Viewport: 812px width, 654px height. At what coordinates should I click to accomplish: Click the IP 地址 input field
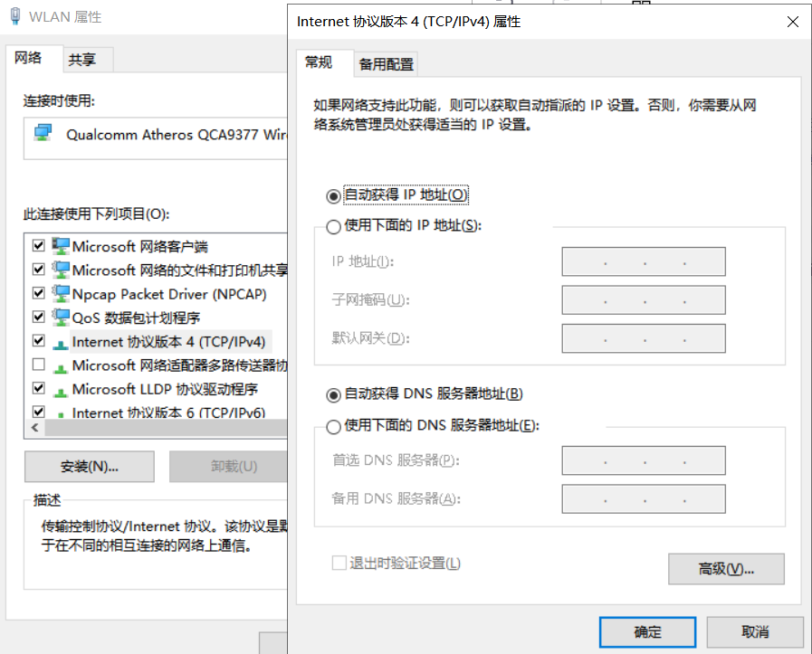(x=644, y=261)
